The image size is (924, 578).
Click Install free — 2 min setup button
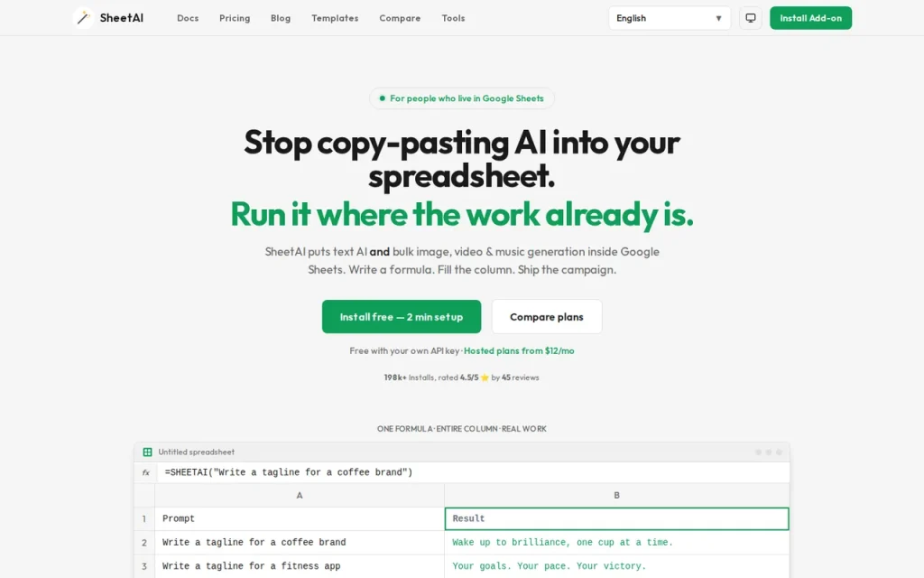[402, 317]
